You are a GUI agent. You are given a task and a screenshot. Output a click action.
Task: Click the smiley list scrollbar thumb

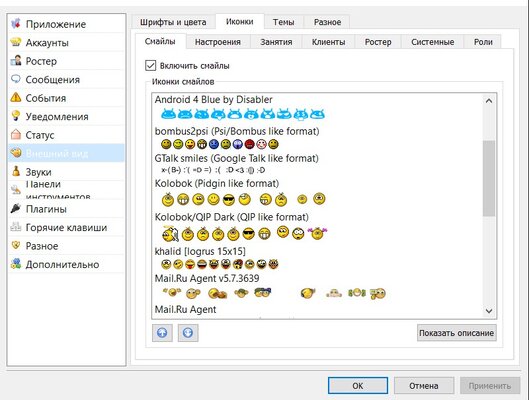[x=489, y=178]
